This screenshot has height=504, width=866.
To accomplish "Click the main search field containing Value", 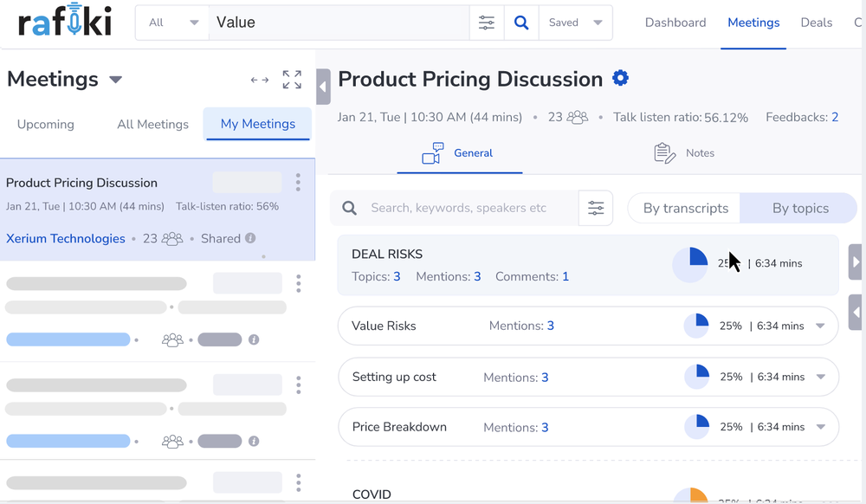I will (x=339, y=23).
